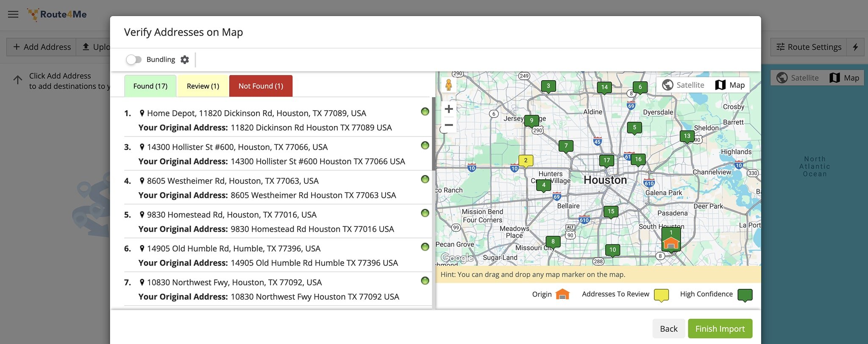Click green status dot for Old Humble Rd row

point(425,247)
